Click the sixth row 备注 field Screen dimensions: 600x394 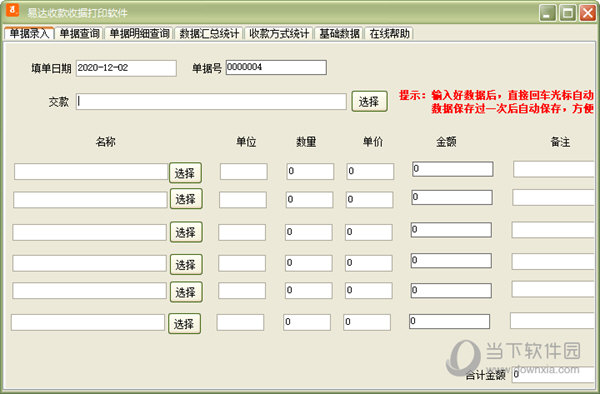point(553,321)
